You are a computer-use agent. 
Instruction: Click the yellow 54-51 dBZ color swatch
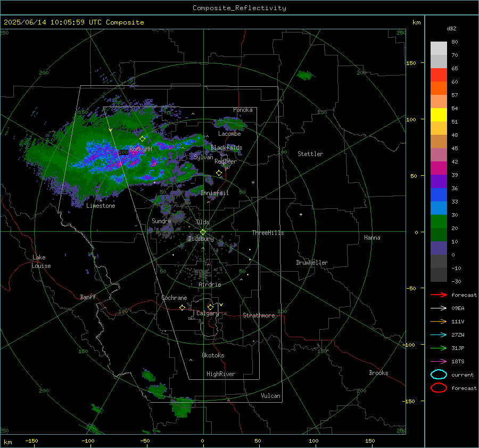tap(439, 115)
